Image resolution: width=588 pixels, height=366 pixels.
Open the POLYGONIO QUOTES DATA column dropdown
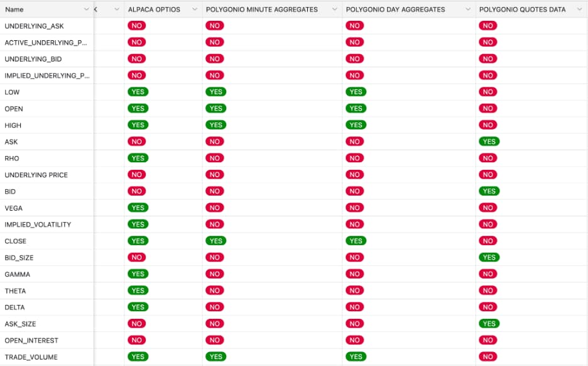pos(579,9)
